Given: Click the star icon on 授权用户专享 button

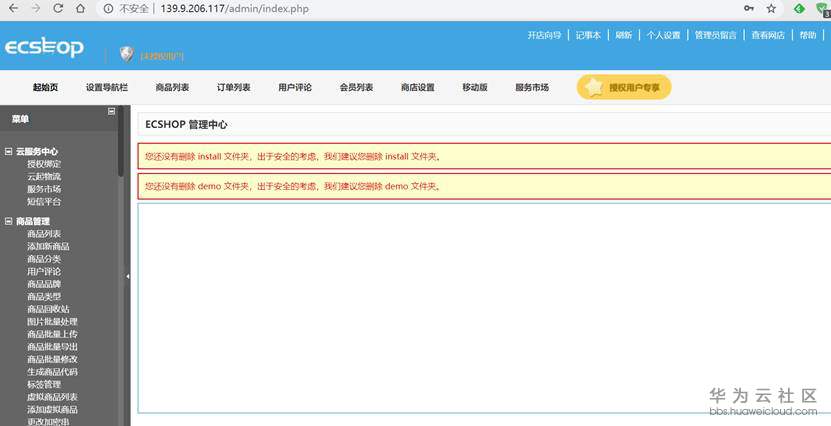Looking at the screenshot, I should click(595, 87).
